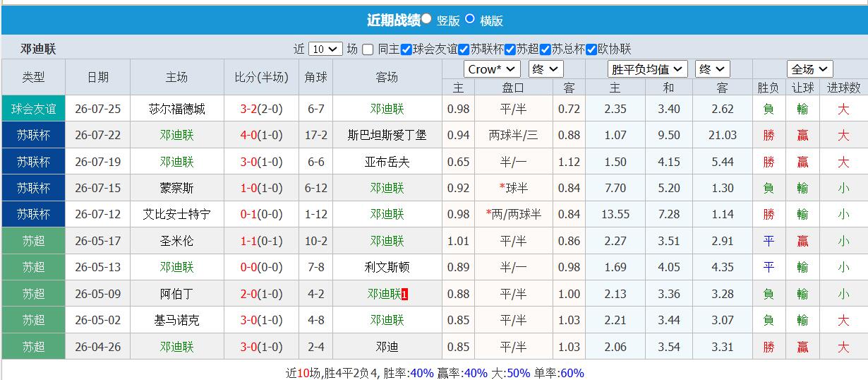Click the 苏联杯 label in 26-07-22 row
Screen dimensions: 868x380
tap(33, 135)
